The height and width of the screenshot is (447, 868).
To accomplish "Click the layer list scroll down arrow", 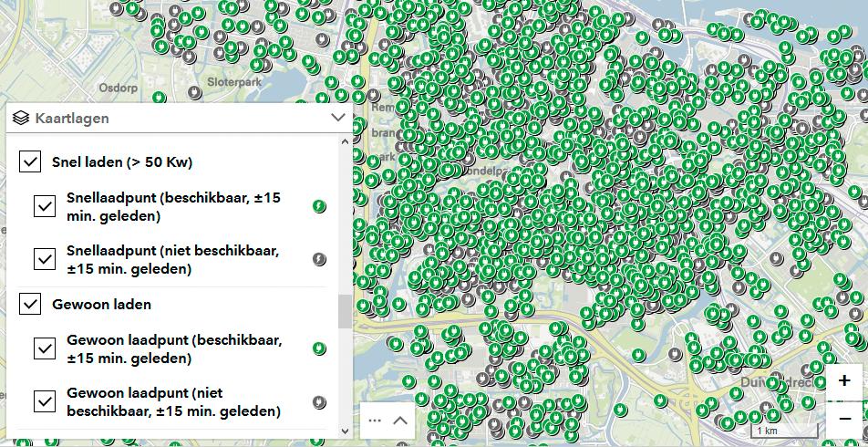I will (345, 431).
